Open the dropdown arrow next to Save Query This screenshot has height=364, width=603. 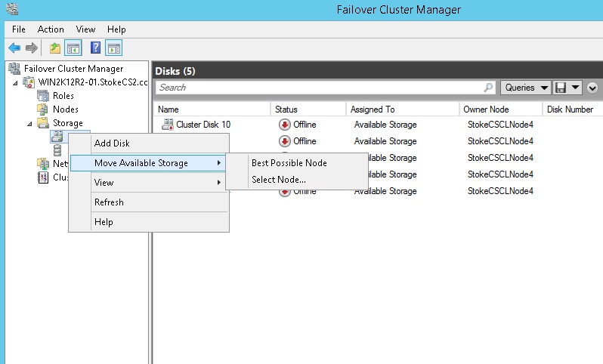point(575,88)
